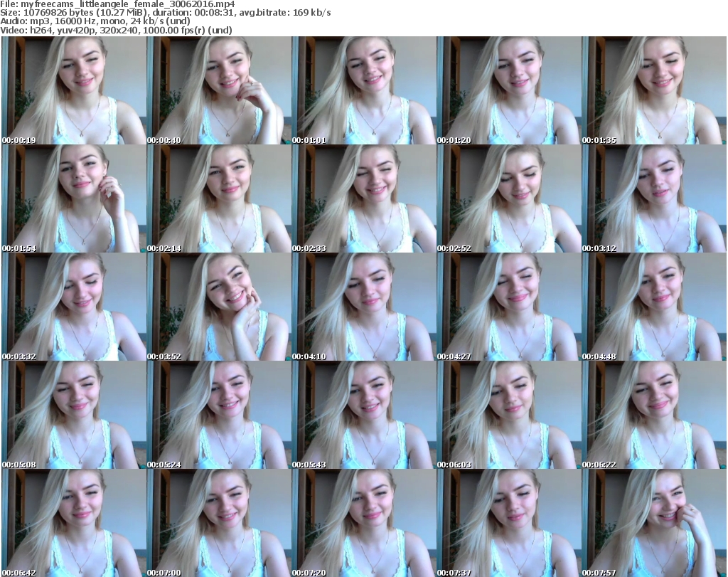
Task: Select the thumbnail timestamped 00:01:20
Action: 509,90
